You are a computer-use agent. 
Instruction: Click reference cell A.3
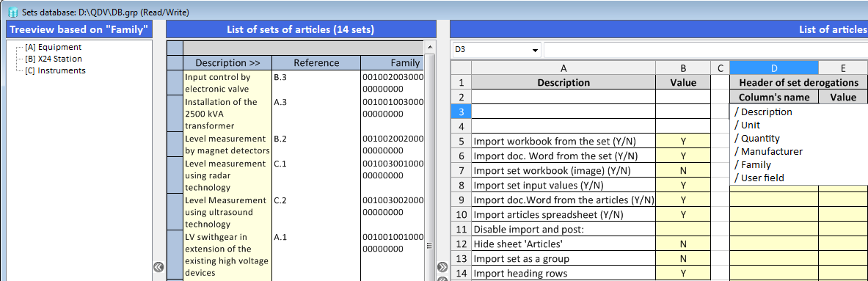pos(316,114)
